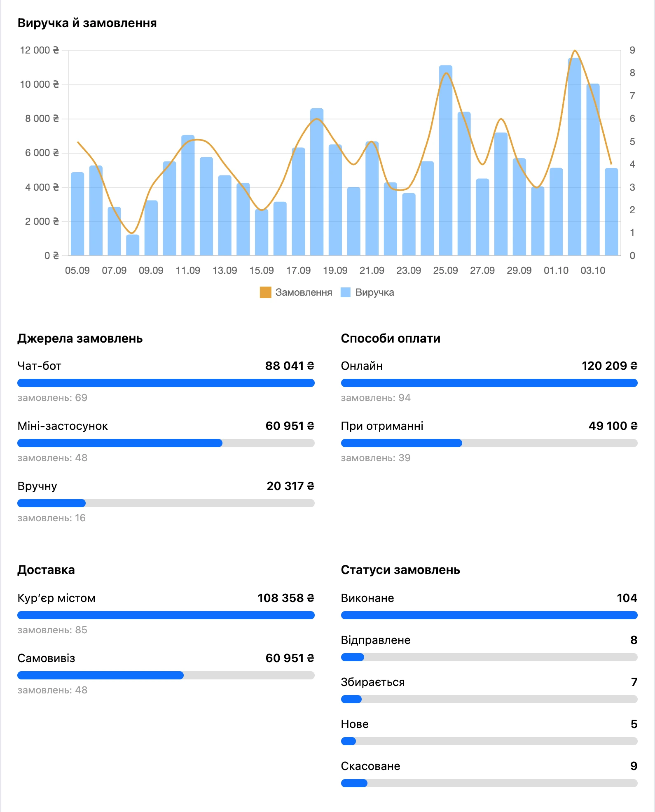
Task: Toggle the Замовлення series in chart legend
Action: coord(296,292)
